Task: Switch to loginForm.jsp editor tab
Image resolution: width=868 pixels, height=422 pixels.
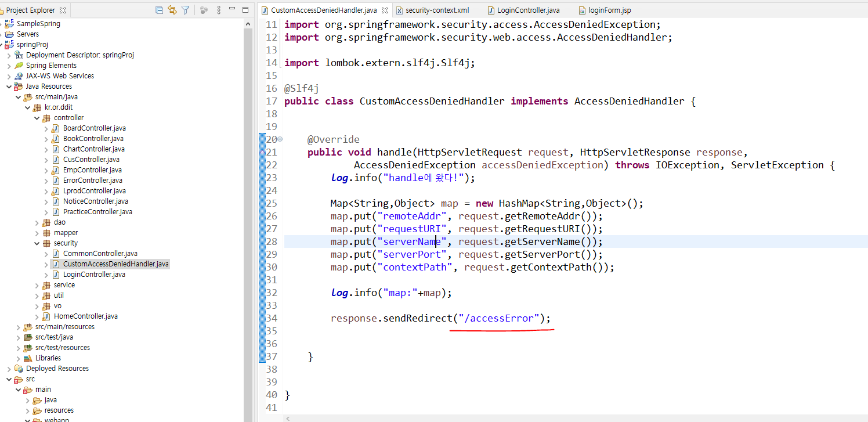Action: tap(605, 10)
